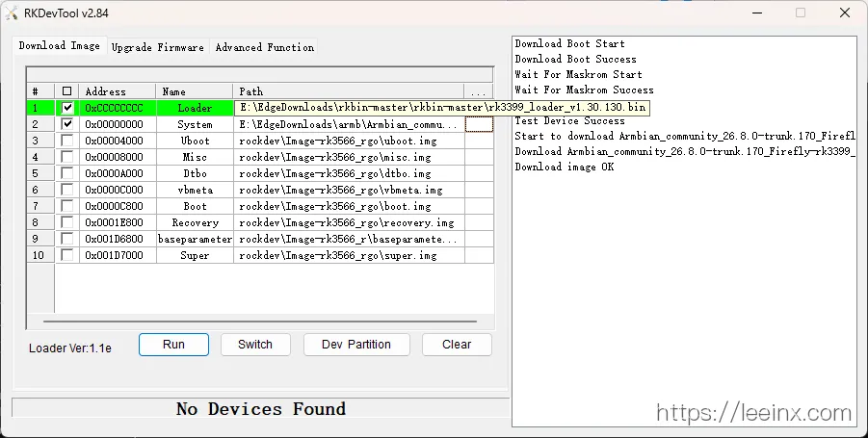Viewport: 868px width, 438px height.
Task: Click the browse cell in the System row
Action: point(479,124)
